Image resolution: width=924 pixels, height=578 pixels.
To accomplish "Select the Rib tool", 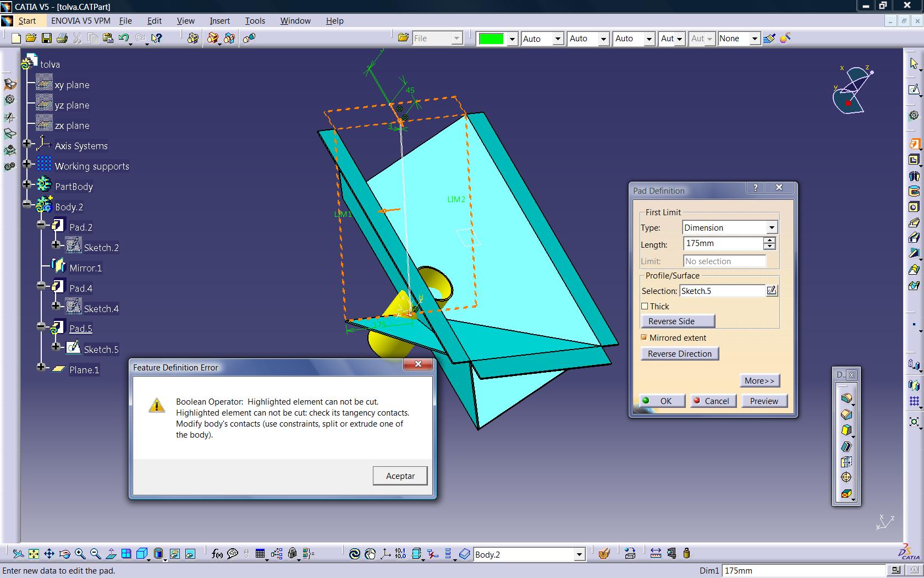I will point(914,222).
